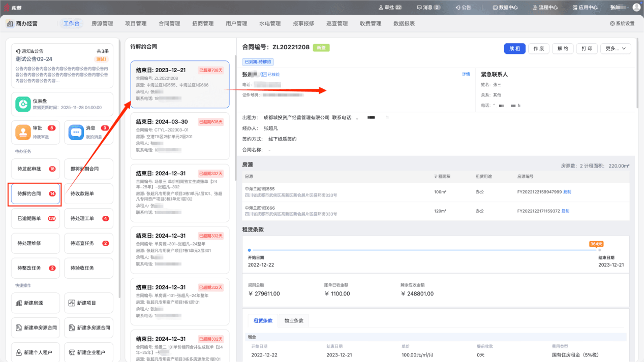Viewport: 644px width, 362px height.
Task: Open 待整改任务 task card
Action: tap(36, 268)
